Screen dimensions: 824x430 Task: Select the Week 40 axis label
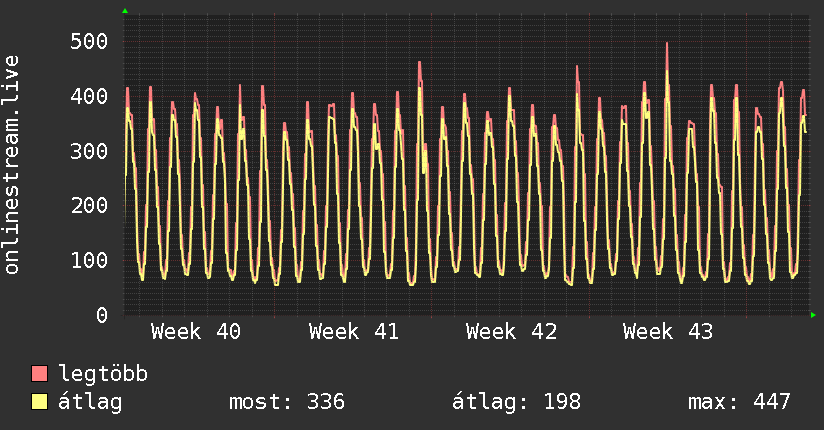196,332
